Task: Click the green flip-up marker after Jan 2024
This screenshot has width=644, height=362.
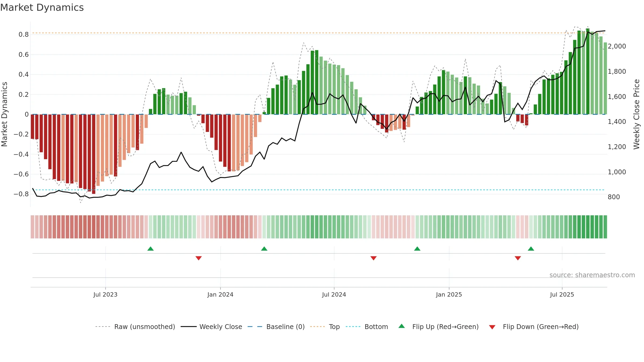Action: [264, 249]
